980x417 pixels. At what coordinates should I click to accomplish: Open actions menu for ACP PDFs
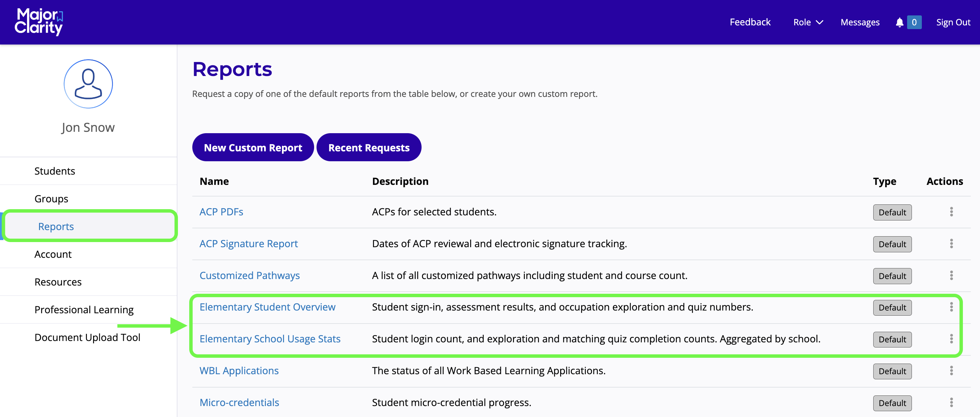[x=951, y=212]
